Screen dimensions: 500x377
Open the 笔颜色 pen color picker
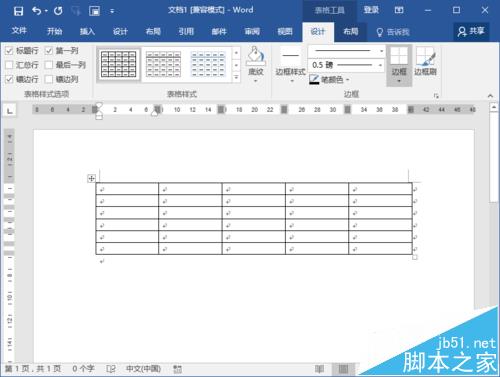(329, 79)
